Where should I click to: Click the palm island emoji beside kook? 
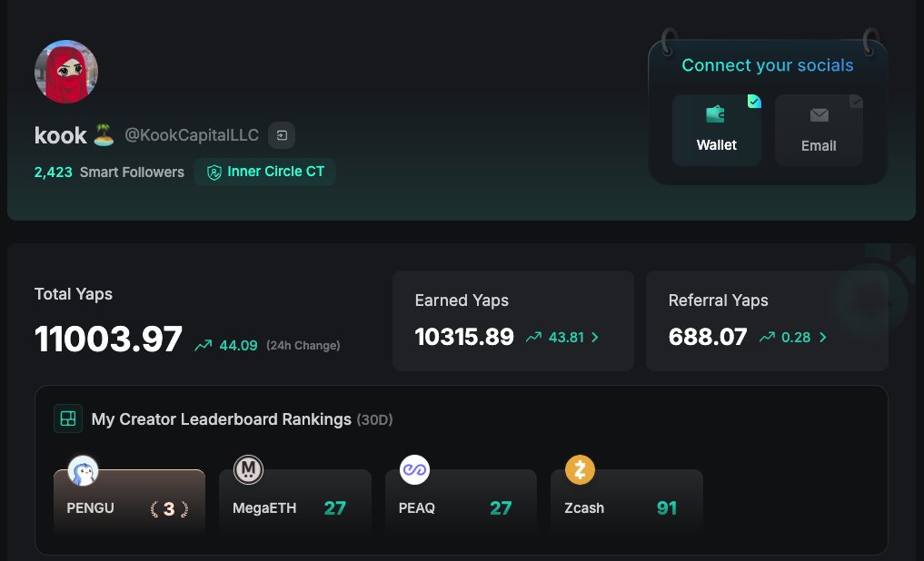click(104, 135)
